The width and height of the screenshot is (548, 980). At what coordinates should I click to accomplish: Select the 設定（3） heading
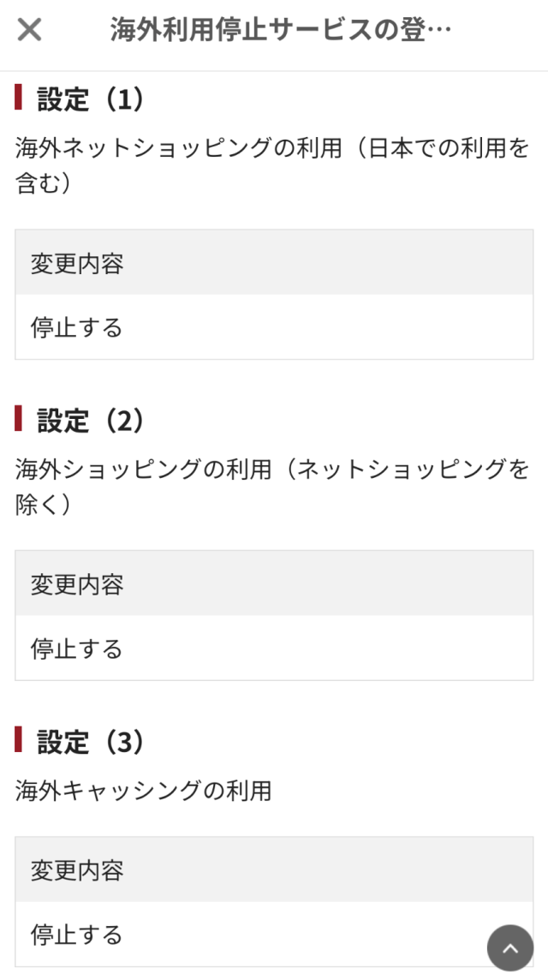[91, 742]
